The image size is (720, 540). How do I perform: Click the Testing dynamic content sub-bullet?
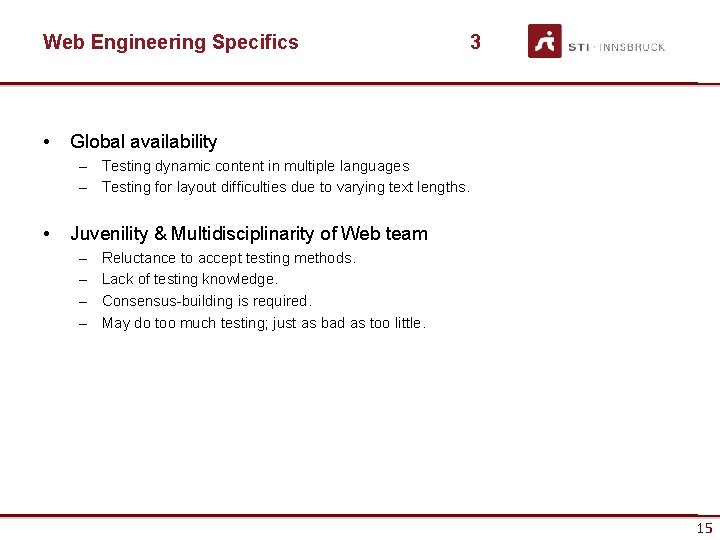[256, 166]
